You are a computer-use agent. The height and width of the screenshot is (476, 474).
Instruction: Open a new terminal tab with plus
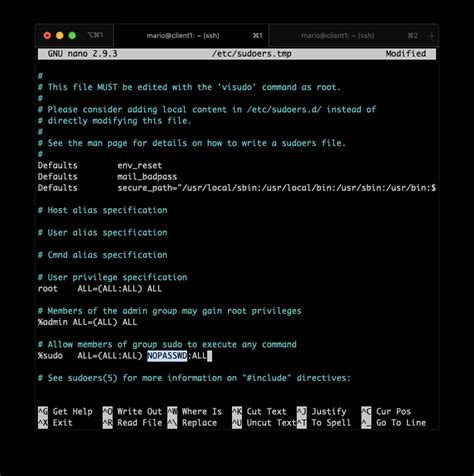[x=431, y=36]
